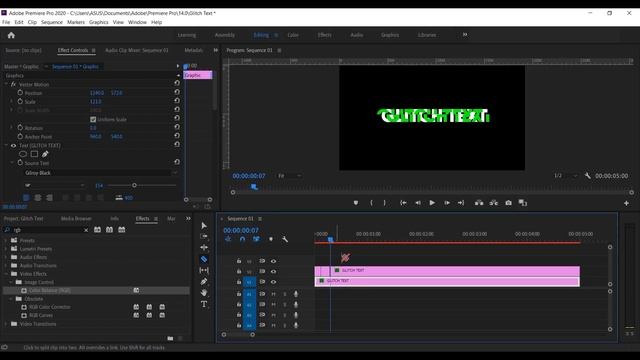640x360 pixels.
Task: Toggle visibility of Text (GLITCH TEXT) layer
Action: [13, 146]
